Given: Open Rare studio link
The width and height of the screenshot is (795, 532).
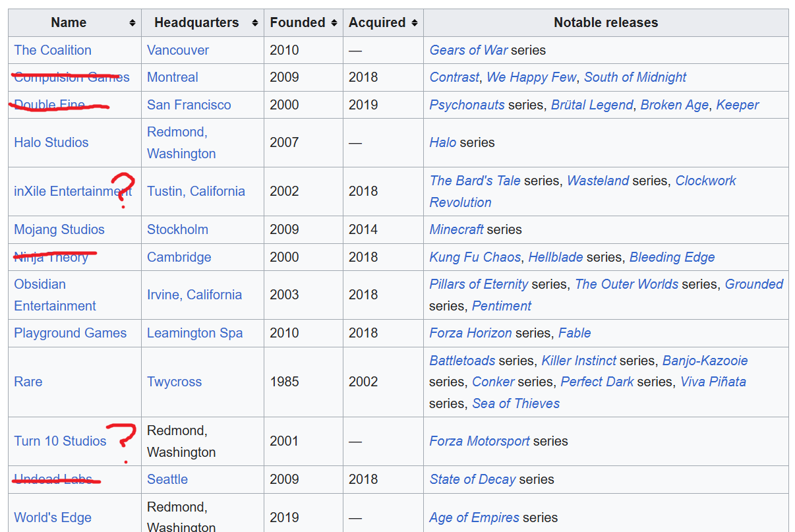Looking at the screenshot, I should click(28, 382).
